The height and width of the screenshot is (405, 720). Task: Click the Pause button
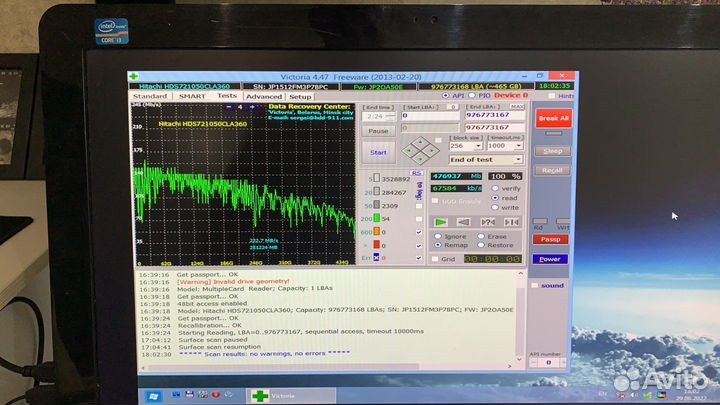point(378,131)
